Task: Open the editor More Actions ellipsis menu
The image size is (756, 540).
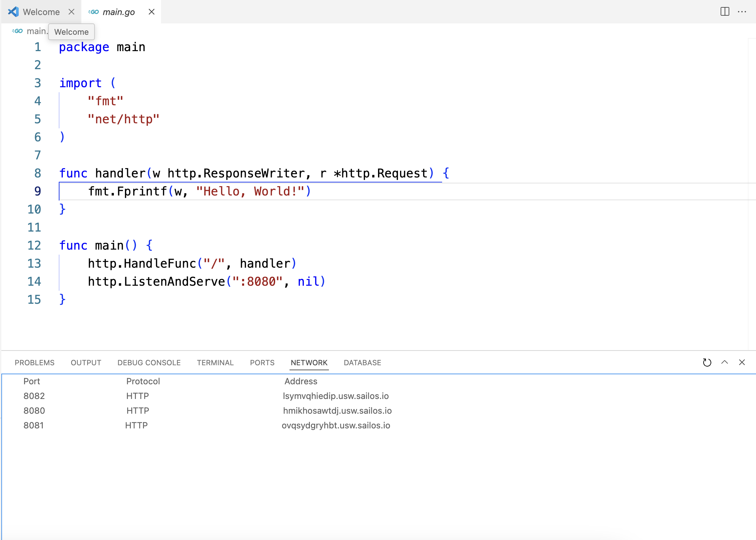Action: (742, 12)
